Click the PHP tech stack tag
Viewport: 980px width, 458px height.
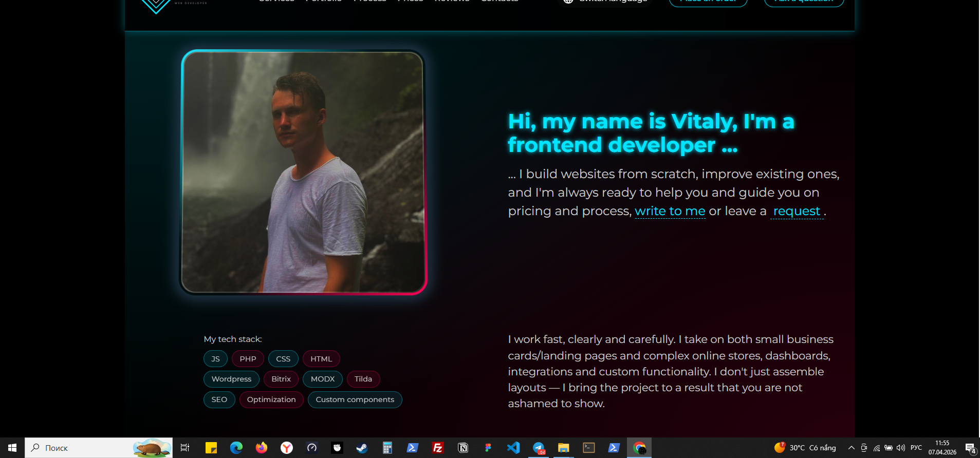point(248,359)
